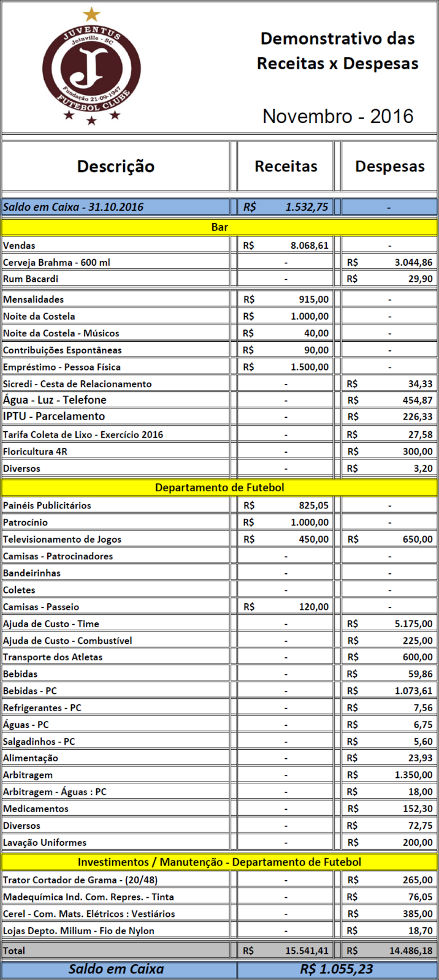Click the 'Rum Bacardi' row label
The width and height of the screenshot is (439, 980).
31,279
